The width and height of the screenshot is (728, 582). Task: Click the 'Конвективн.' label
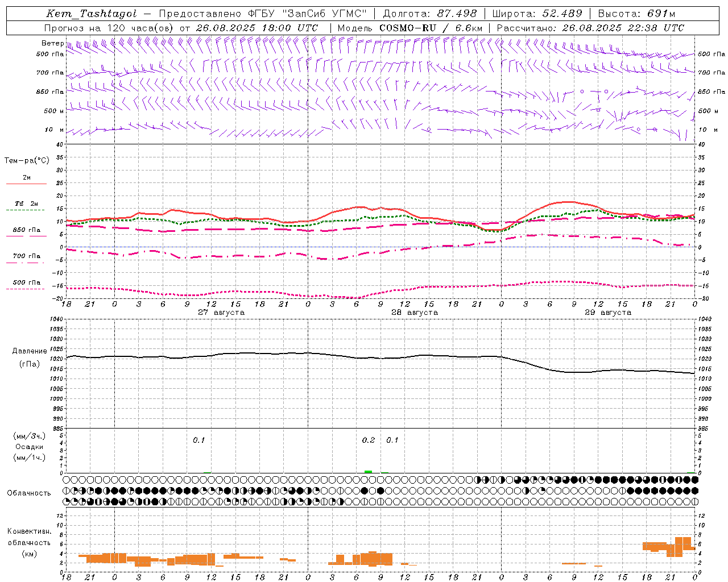[29, 531]
